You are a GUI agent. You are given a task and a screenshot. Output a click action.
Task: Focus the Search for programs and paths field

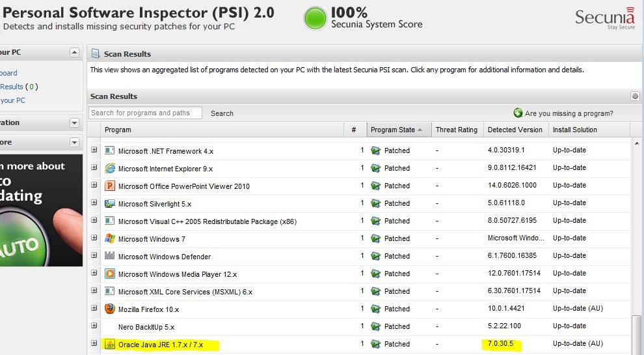[146, 113]
